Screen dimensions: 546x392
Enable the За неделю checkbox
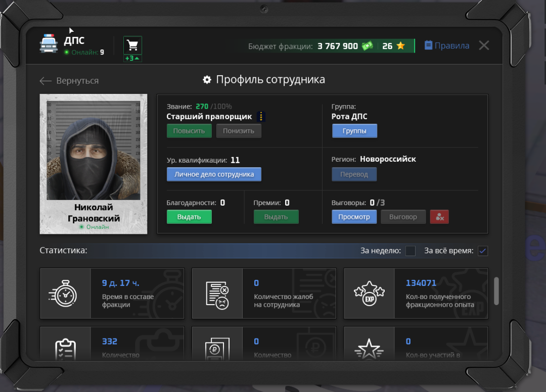(x=411, y=251)
